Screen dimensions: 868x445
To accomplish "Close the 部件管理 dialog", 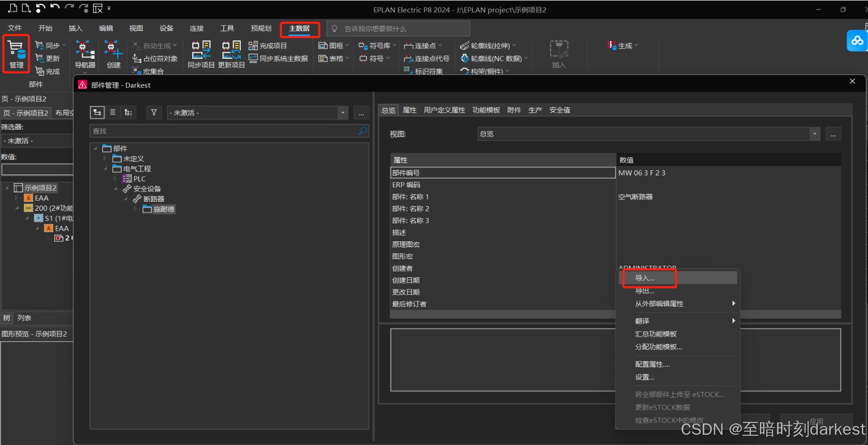I will tap(852, 81).
